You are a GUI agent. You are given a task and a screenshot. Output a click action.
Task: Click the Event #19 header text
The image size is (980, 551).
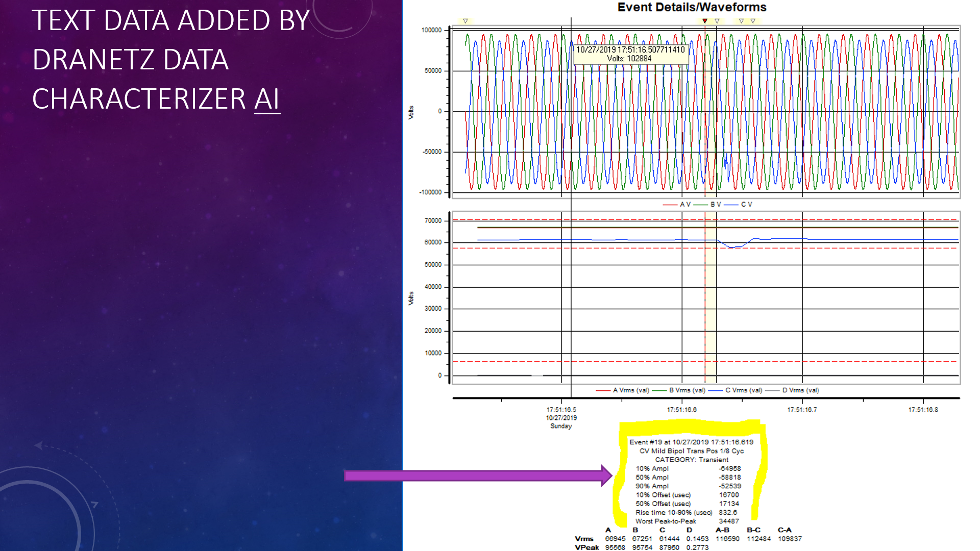pyautogui.click(x=691, y=442)
